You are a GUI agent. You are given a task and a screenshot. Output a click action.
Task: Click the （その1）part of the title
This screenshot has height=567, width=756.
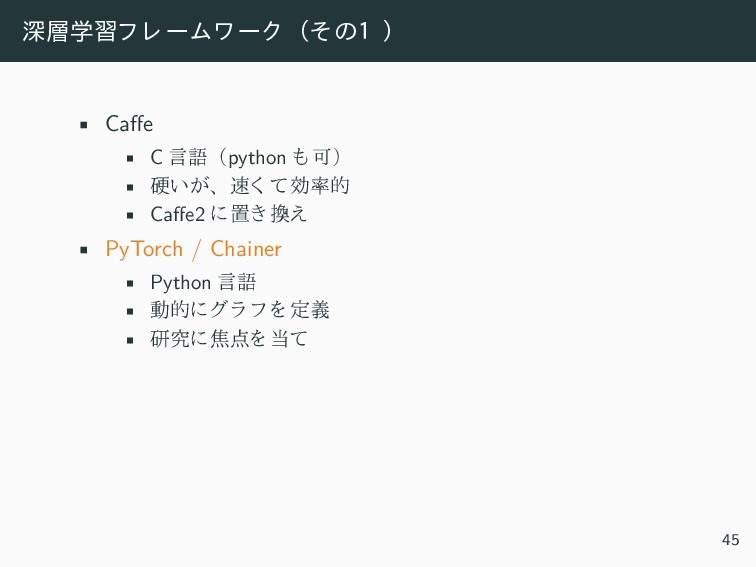pyautogui.click(x=345, y=31)
